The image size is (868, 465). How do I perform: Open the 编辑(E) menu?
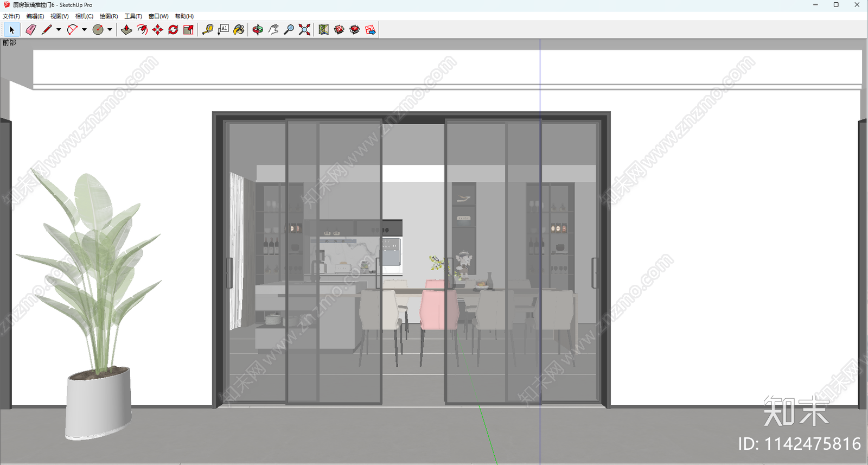pyautogui.click(x=35, y=16)
